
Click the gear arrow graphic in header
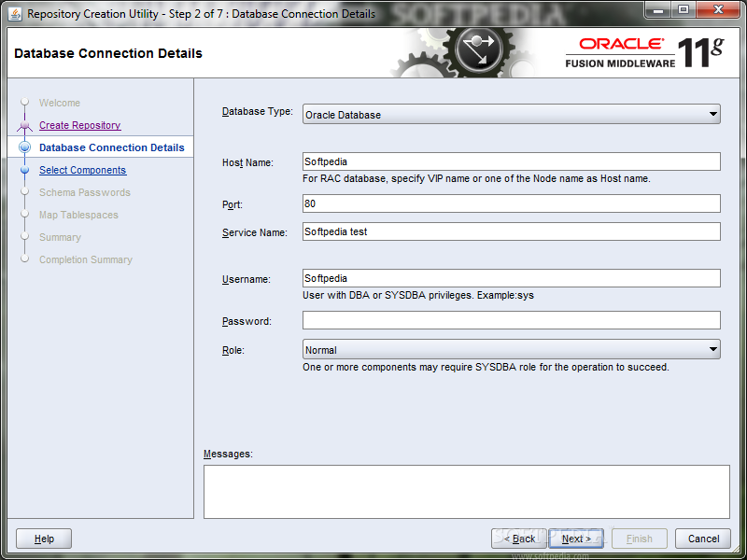click(x=478, y=51)
